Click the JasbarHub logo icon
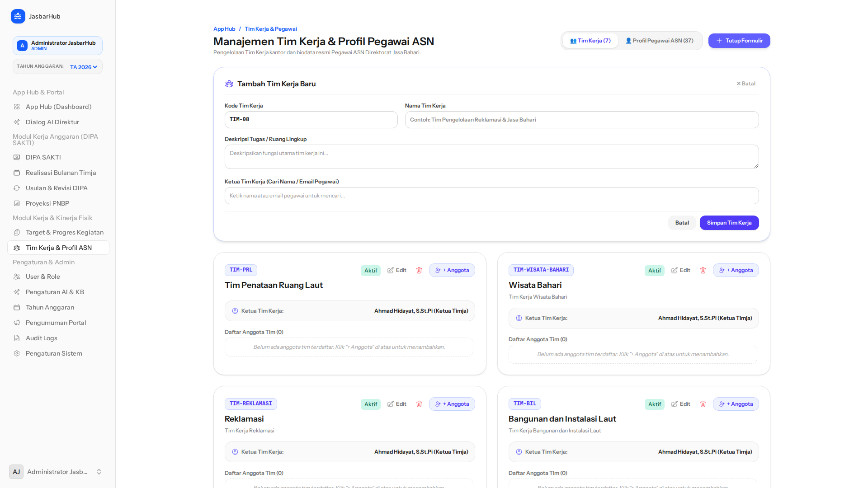 (x=18, y=16)
